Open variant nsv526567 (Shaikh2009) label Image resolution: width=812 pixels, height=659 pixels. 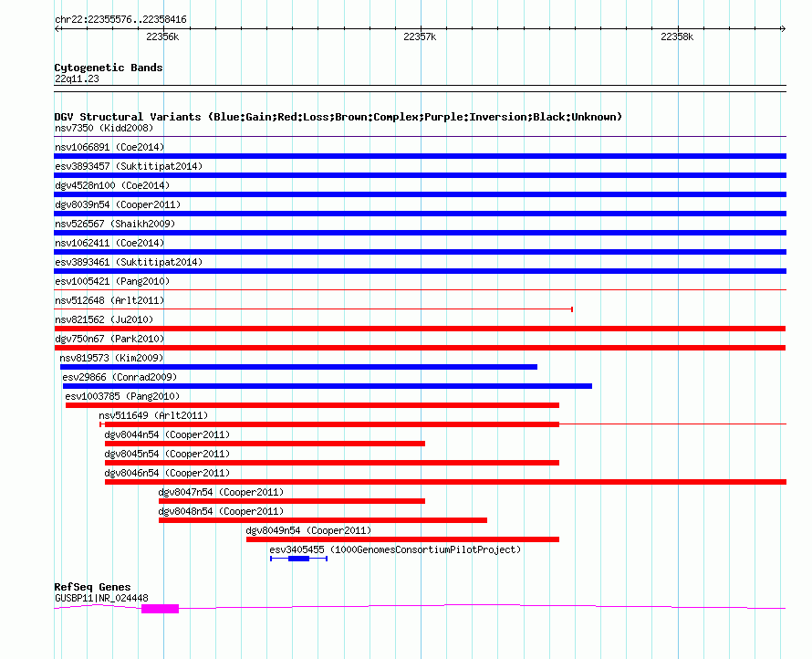(115, 224)
